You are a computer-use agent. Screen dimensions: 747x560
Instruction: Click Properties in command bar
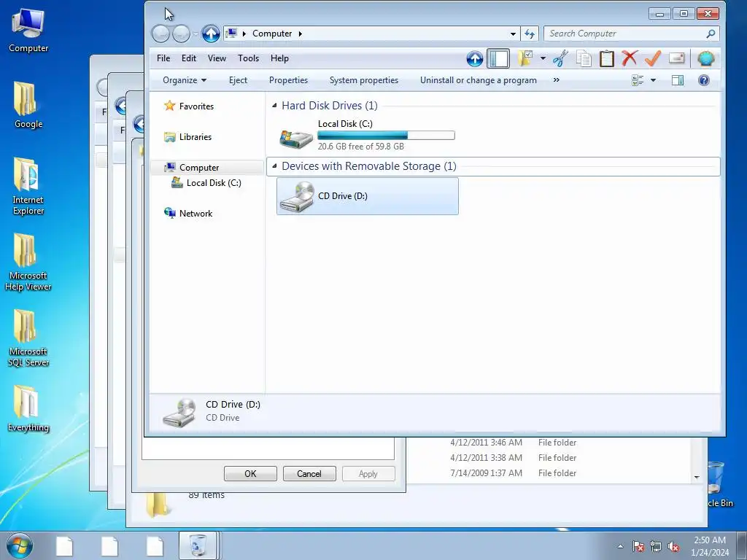[x=288, y=80]
